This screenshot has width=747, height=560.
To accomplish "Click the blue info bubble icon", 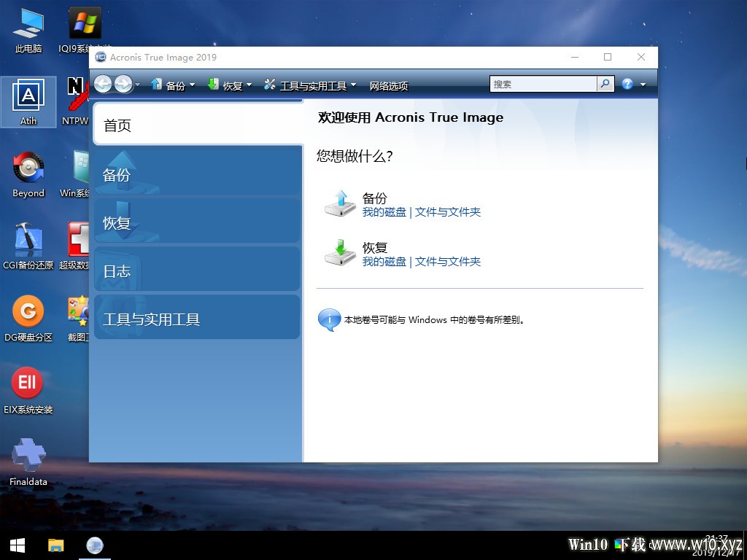I will point(329,319).
